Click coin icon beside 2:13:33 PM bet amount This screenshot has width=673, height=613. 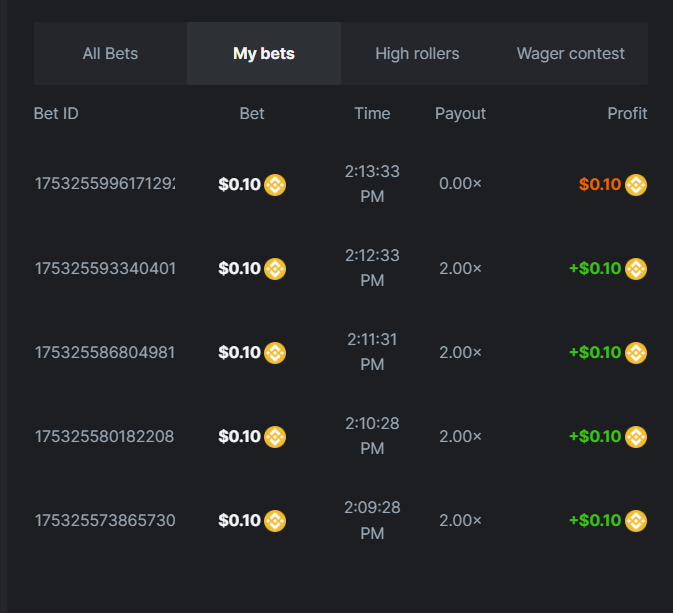[275, 185]
